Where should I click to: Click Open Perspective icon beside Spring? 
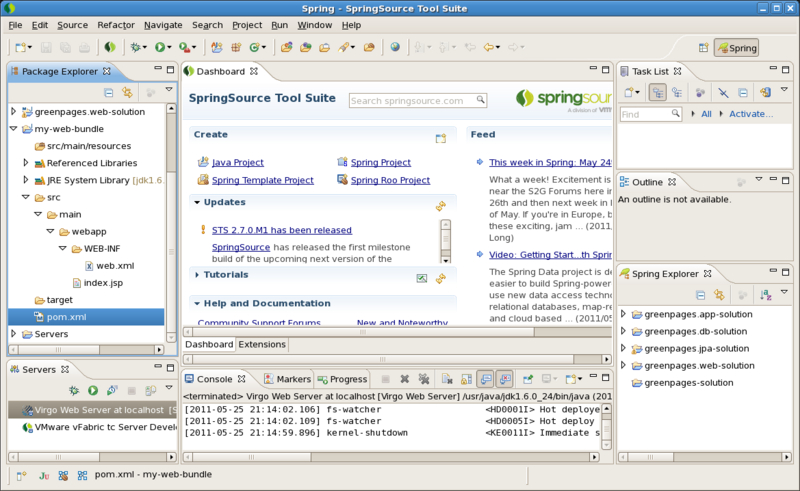[x=704, y=47]
